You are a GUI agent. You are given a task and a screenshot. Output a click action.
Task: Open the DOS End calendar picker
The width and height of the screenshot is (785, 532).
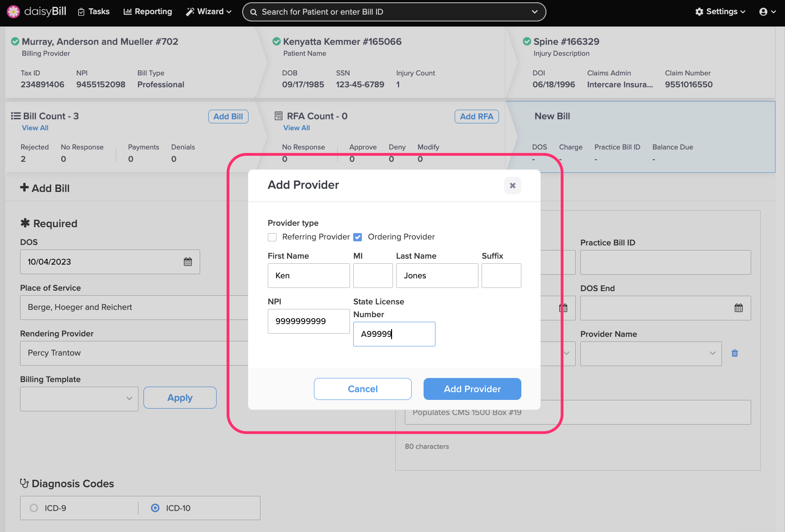coord(738,308)
